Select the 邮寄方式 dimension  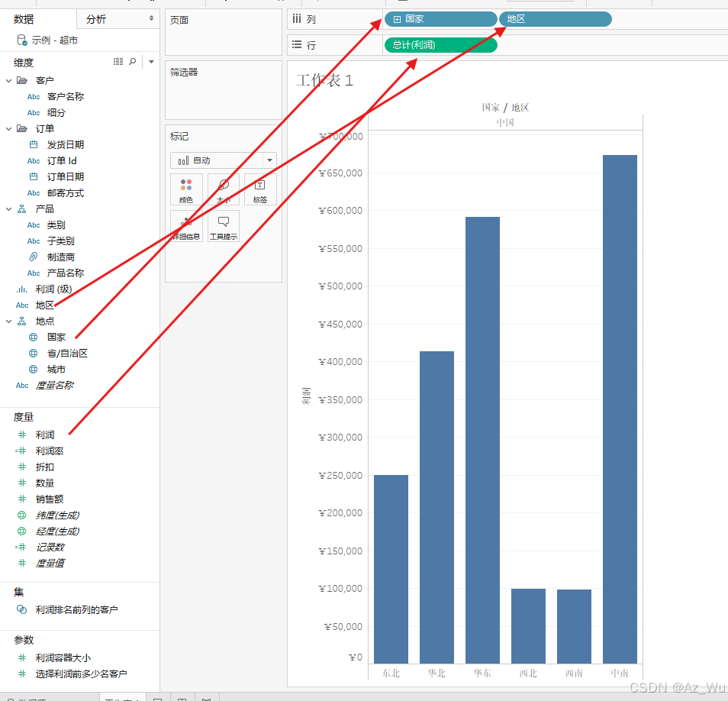tap(66, 192)
